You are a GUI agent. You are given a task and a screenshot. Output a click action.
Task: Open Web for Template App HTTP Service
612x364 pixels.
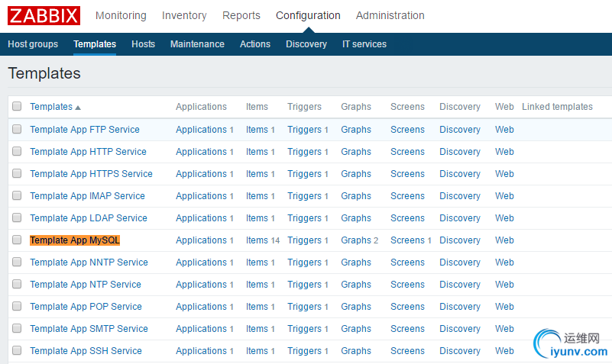point(504,152)
